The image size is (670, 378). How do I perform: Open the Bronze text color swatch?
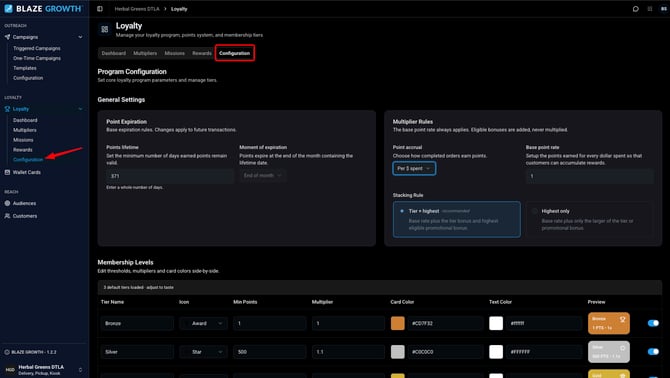coord(496,323)
